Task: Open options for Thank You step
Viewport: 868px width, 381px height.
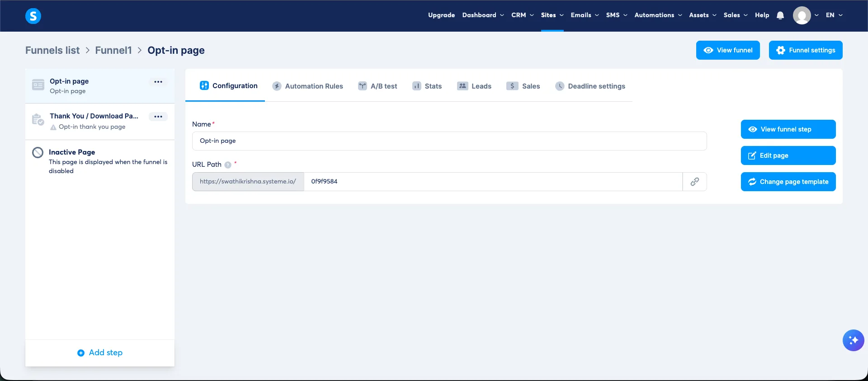Action: [158, 117]
